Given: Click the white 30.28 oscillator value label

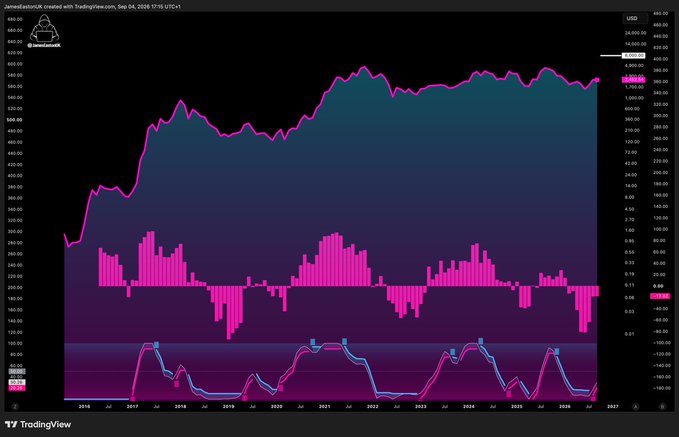Looking at the screenshot, I should (x=17, y=382).
